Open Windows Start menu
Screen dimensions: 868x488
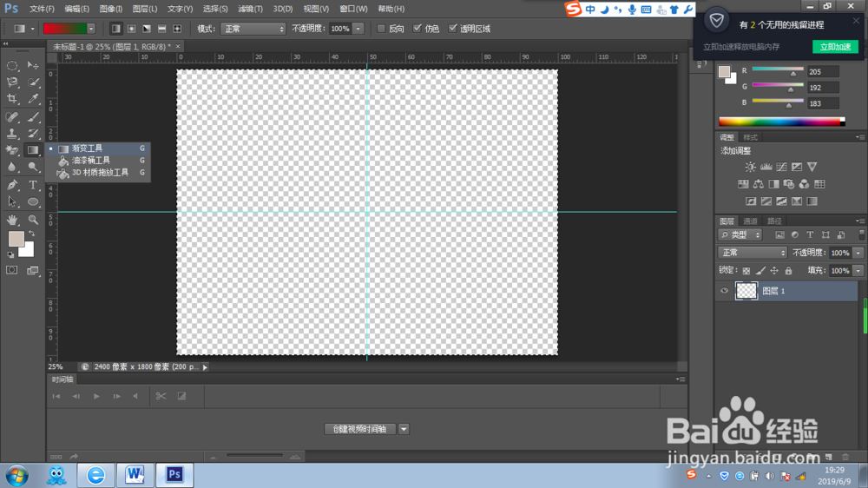click(x=17, y=475)
